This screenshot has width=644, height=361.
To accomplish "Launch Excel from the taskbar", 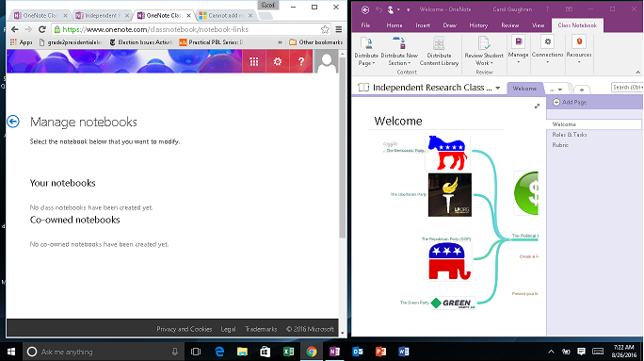I will 288,352.
